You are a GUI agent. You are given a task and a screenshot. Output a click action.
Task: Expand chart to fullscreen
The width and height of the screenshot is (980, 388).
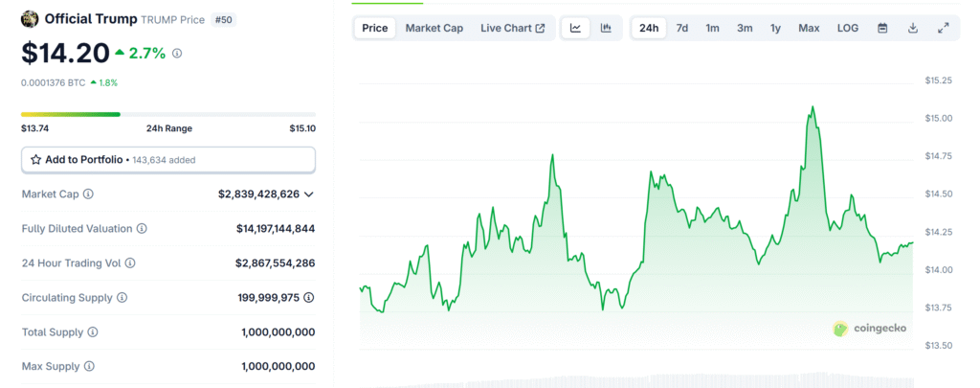pyautogui.click(x=944, y=28)
